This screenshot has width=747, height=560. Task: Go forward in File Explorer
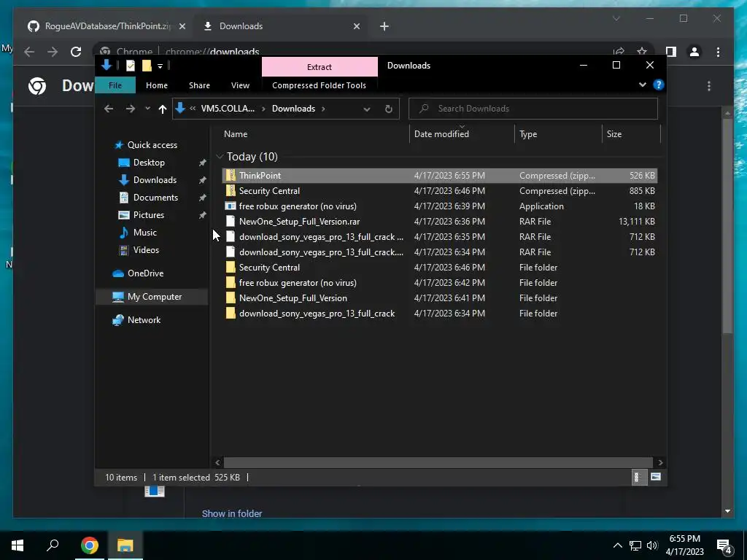(130, 109)
